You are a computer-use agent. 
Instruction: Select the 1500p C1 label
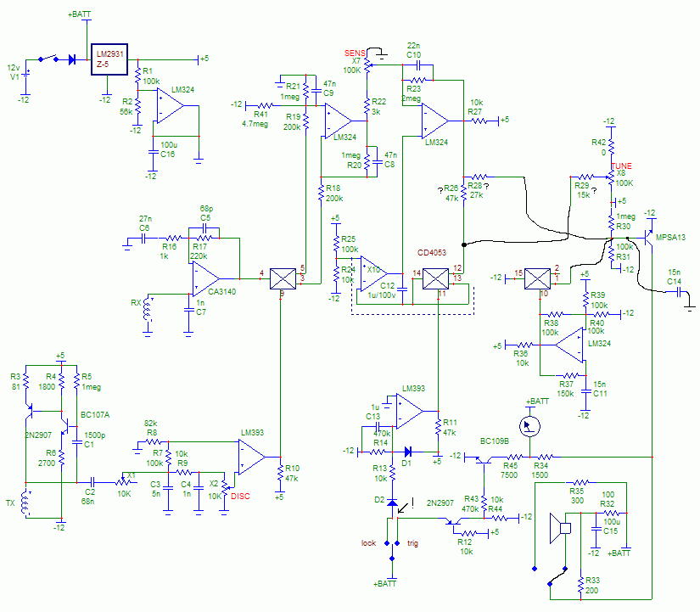point(94,440)
